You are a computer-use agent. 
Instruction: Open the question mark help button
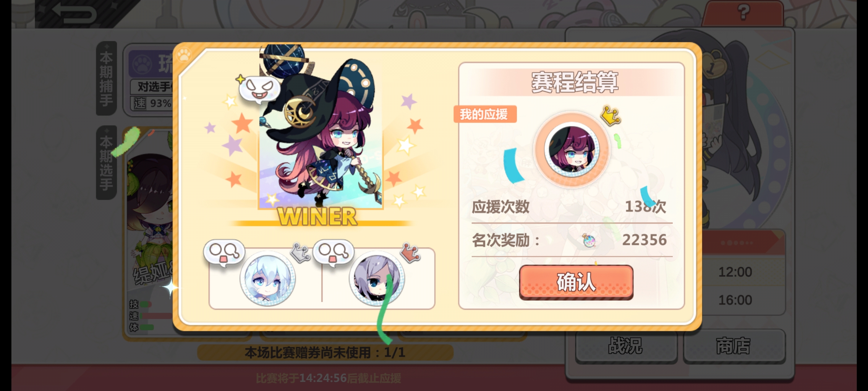point(743,12)
